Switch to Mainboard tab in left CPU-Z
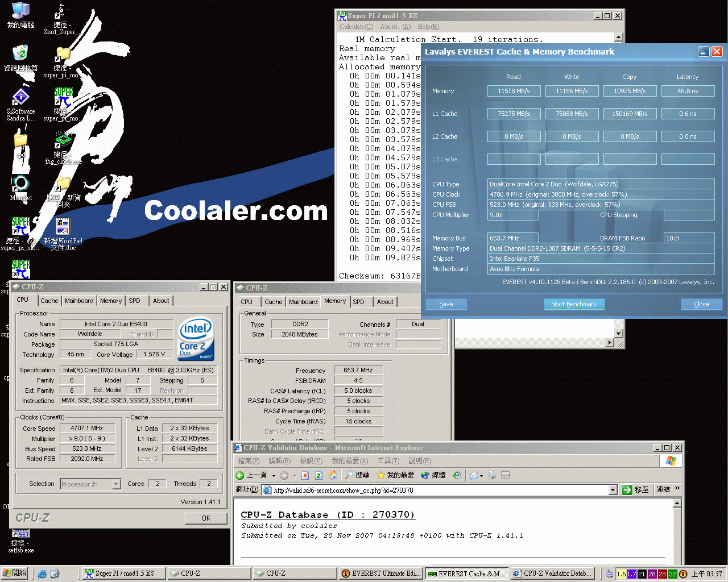The width and height of the screenshot is (728, 582). pyautogui.click(x=79, y=301)
